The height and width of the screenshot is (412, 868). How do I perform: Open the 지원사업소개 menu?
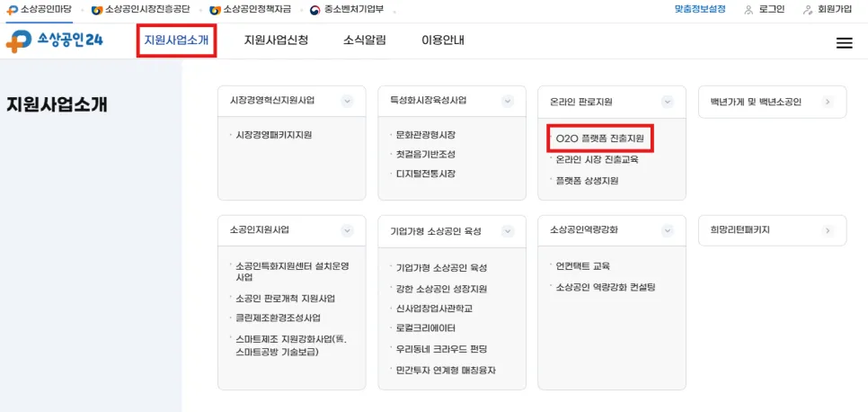(176, 40)
